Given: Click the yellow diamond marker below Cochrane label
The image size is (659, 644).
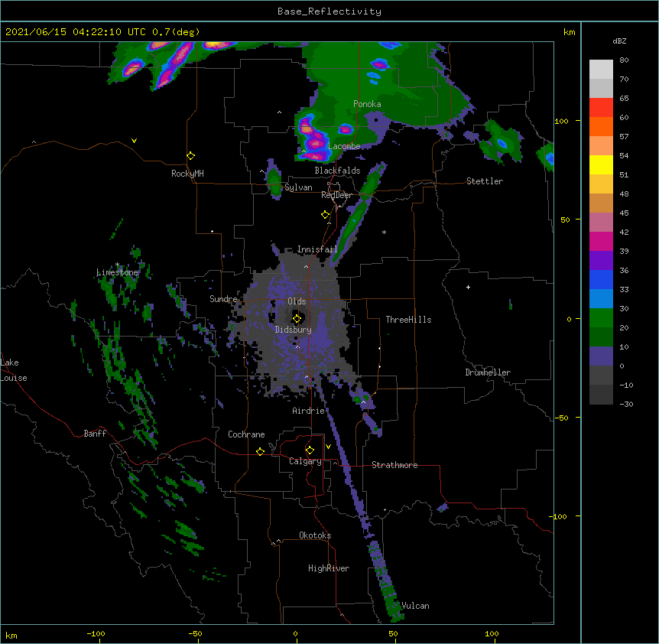Looking at the screenshot, I should pos(260,451).
